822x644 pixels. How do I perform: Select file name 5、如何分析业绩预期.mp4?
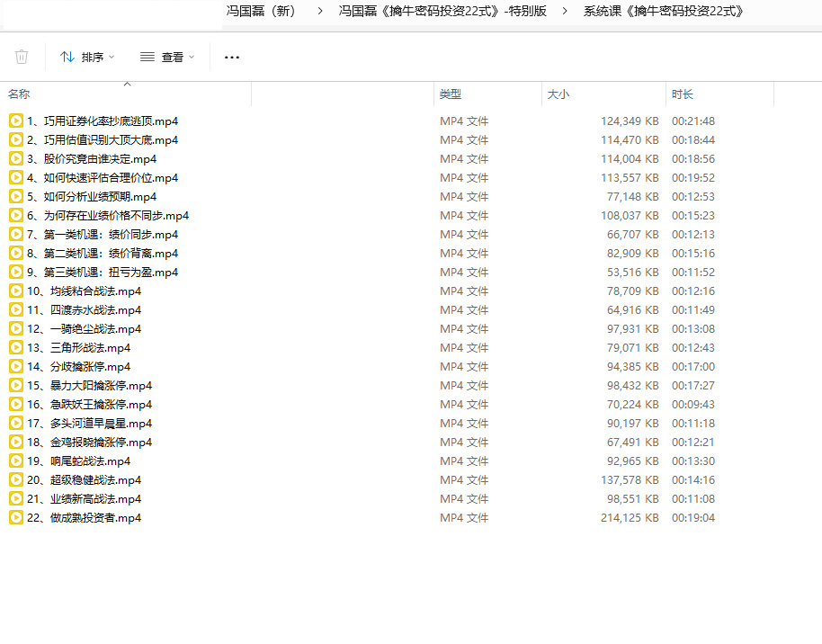click(92, 197)
